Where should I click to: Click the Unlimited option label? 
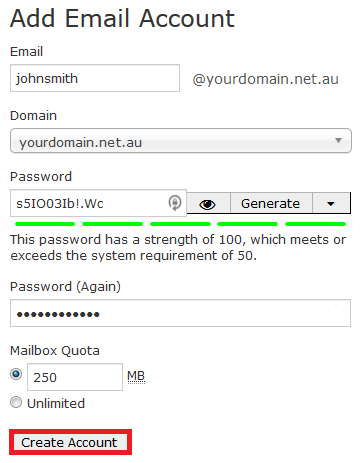pyautogui.click(x=56, y=403)
